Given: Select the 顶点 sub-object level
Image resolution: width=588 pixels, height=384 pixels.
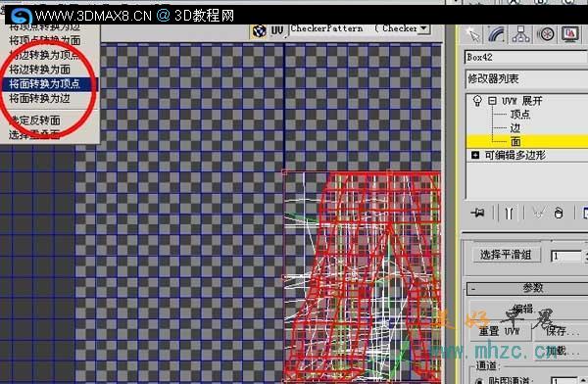Looking at the screenshot, I should [x=520, y=114].
